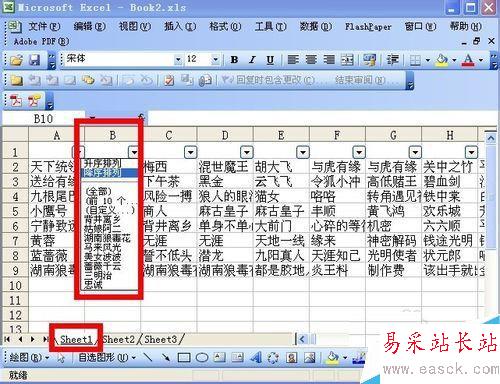This screenshot has height=384, width=500.
Task: Pick 湖南狼毒花 from the filter list
Action: click(107, 238)
